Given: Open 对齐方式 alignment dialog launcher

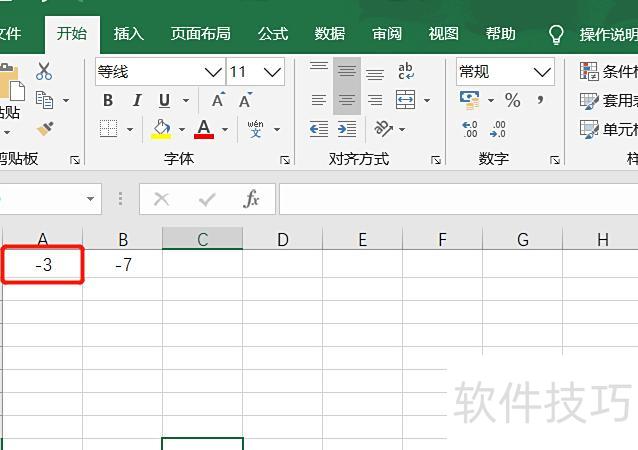Looking at the screenshot, I should click(436, 160).
